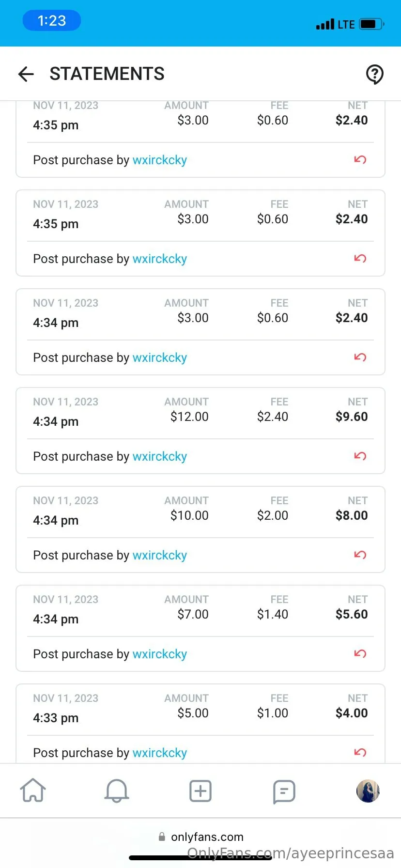The width and height of the screenshot is (401, 868).
Task: Open wxirckcky link on $12.00 purchase
Action: click(x=159, y=456)
